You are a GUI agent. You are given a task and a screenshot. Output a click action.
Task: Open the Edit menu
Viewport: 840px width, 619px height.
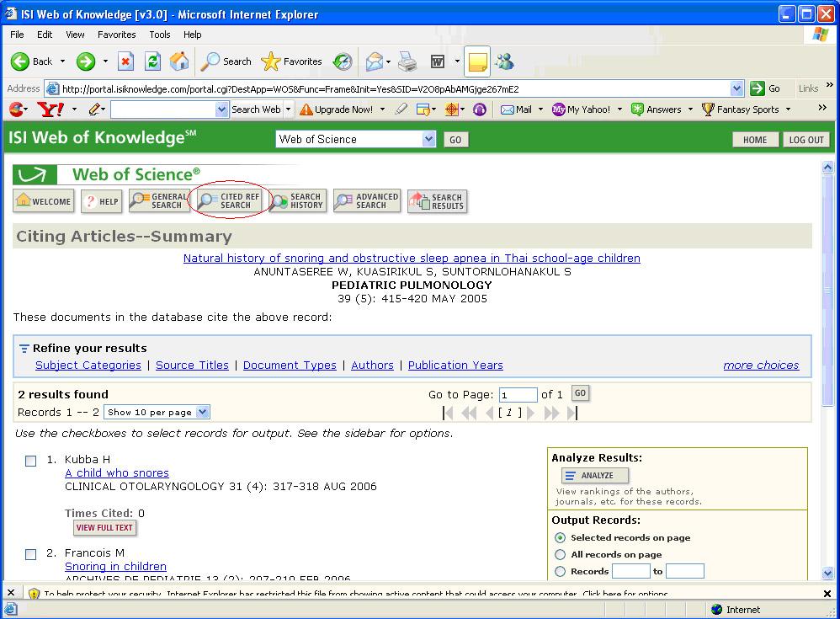pyautogui.click(x=45, y=35)
